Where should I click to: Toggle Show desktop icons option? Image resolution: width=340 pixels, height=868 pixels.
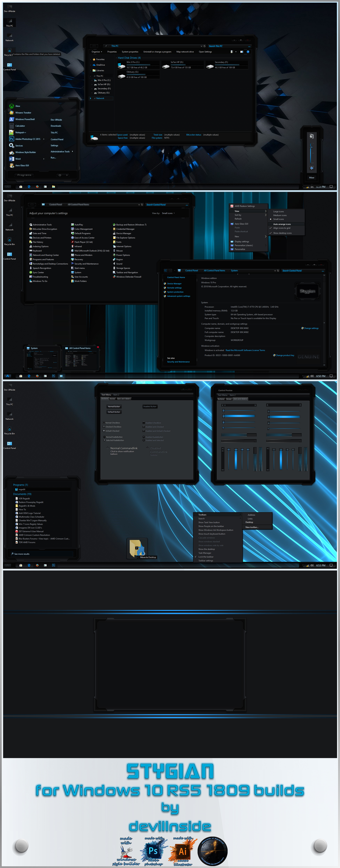(x=287, y=233)
